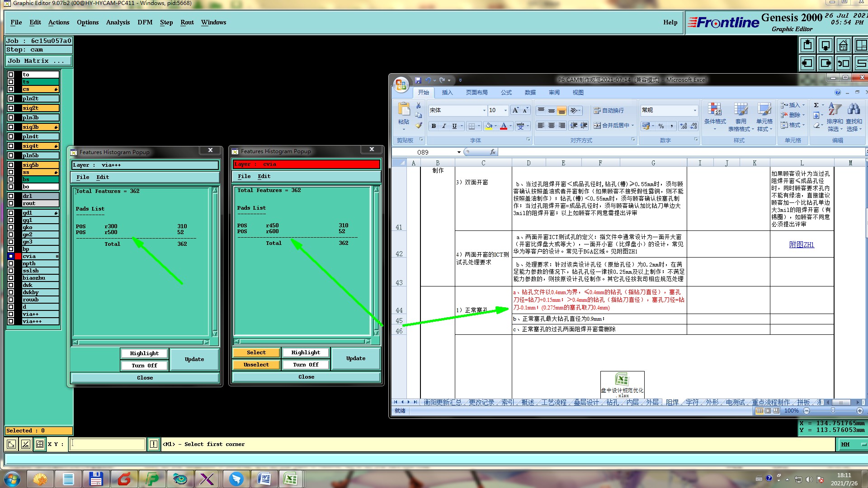This screenshot has height=488, width=868.
Task: Click the center text alignment icon
Action: [551, 126]
